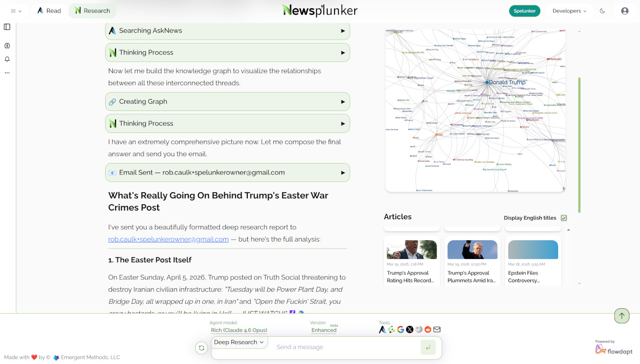Click the Articles heading
This screenshot has width=640, height=364.
click(x=398, y=217)
